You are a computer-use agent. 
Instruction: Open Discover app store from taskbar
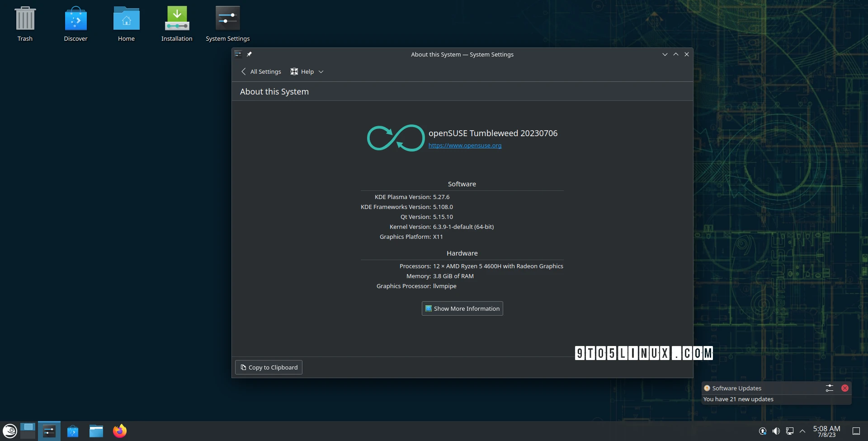tap(73, 431)
